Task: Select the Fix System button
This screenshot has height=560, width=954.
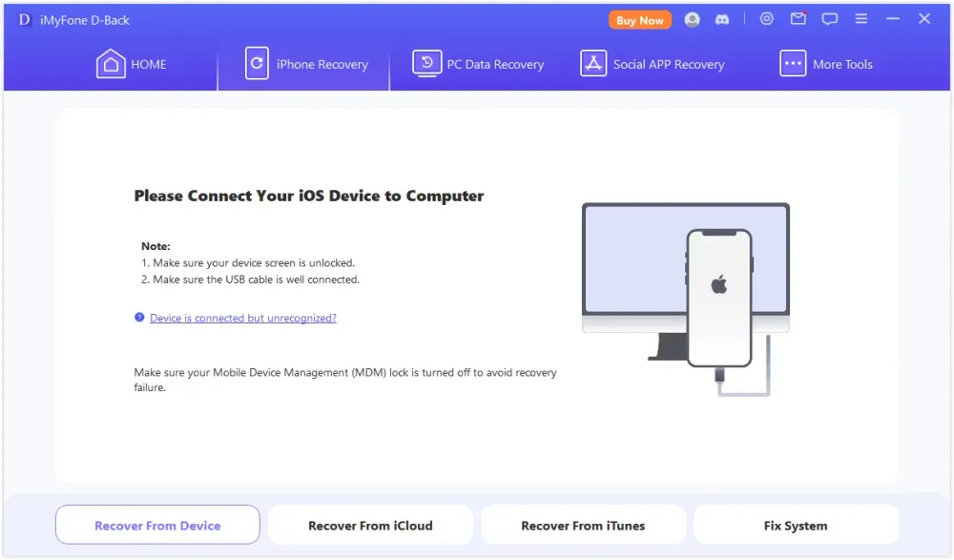Action: [x=796, y=526]
